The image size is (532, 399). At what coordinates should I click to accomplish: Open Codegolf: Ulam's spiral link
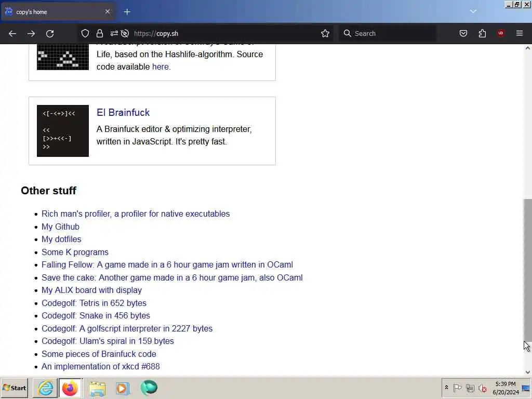tap(108, 341)
